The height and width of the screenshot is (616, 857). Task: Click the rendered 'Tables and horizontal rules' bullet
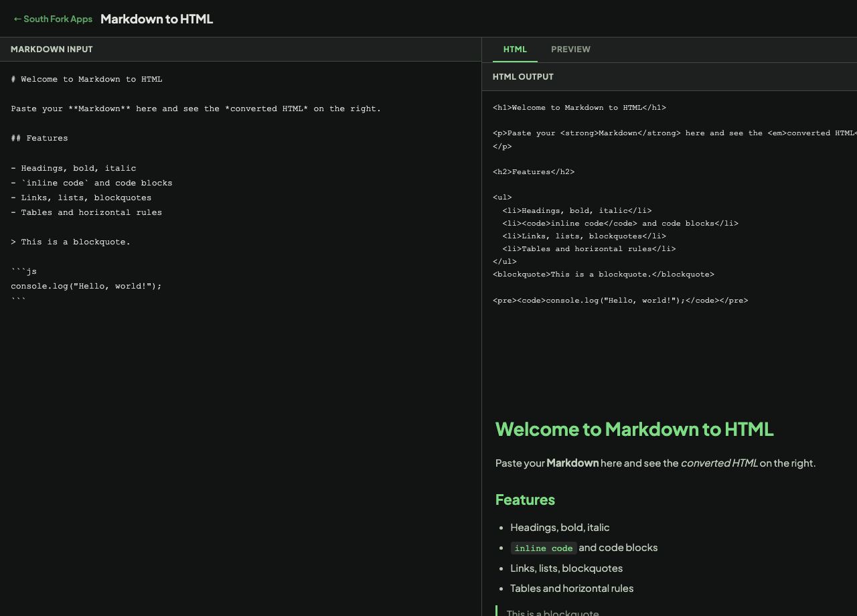(572, 588)
